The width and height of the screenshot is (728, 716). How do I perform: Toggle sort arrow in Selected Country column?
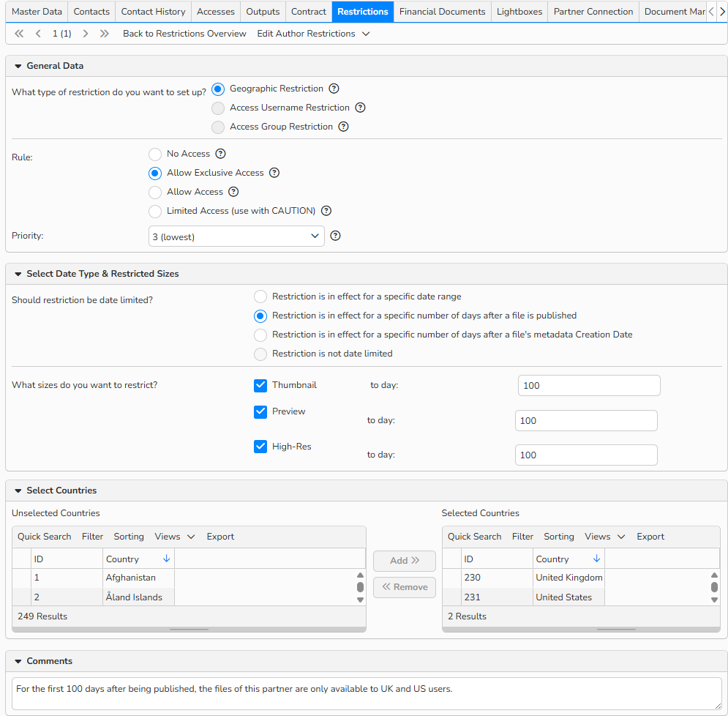click(x=596, y=559)
